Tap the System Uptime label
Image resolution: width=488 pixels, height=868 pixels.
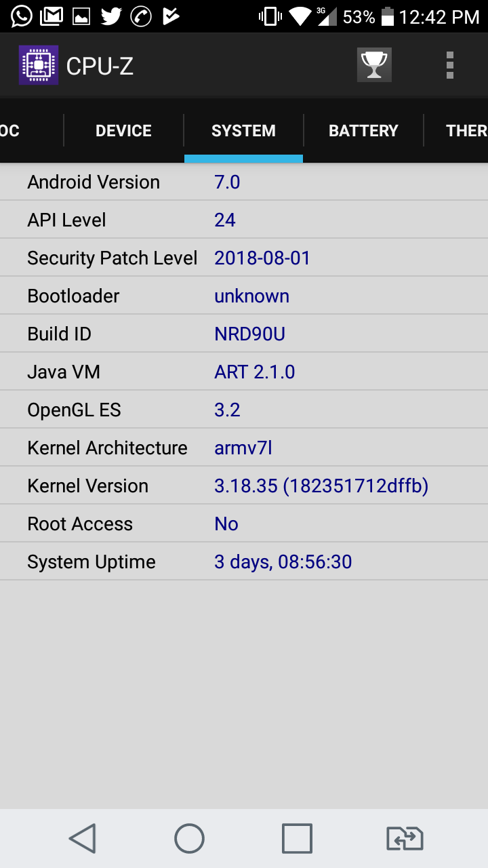(91, 561)
